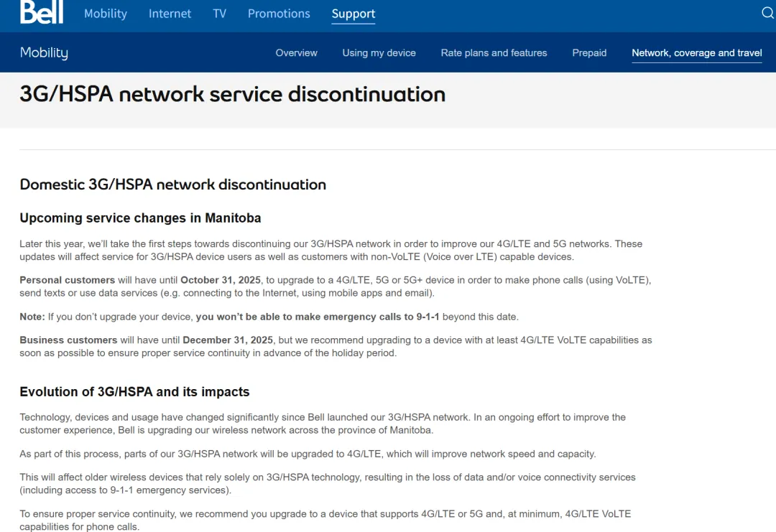
Task: Open the Using my device tab
Action: point(379,52)
